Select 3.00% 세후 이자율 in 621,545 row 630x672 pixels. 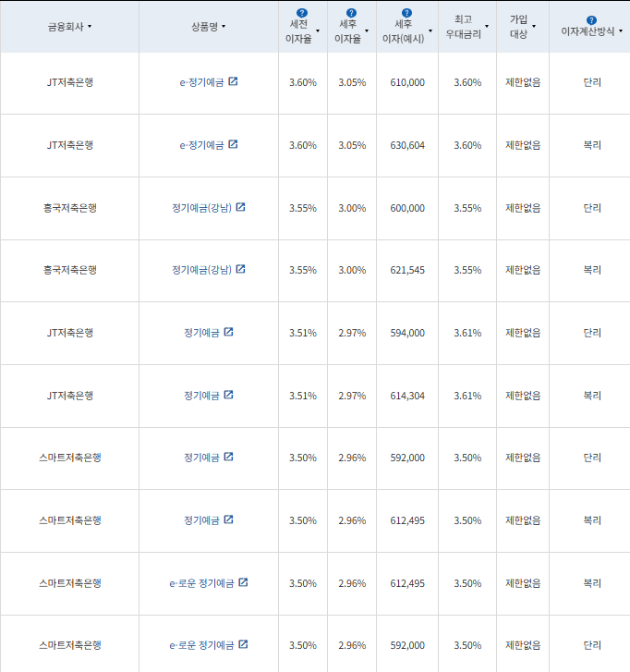pos(352,270)
